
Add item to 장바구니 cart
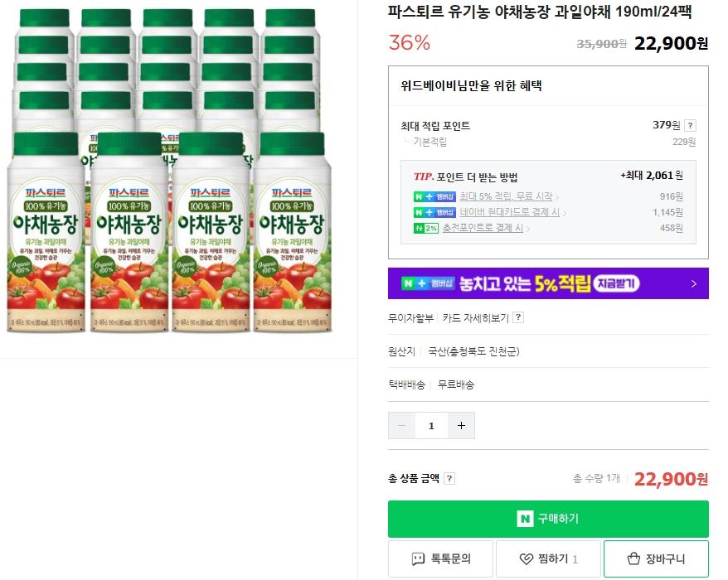pos(656,559)
